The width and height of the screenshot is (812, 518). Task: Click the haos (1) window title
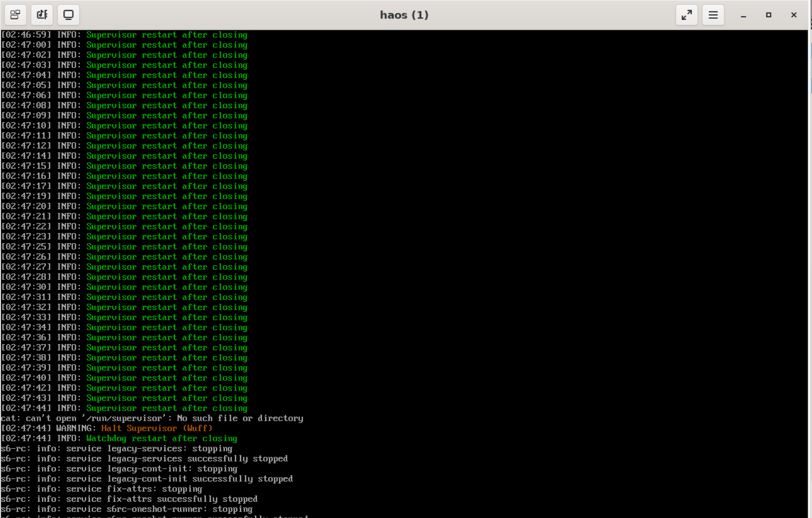404,15
